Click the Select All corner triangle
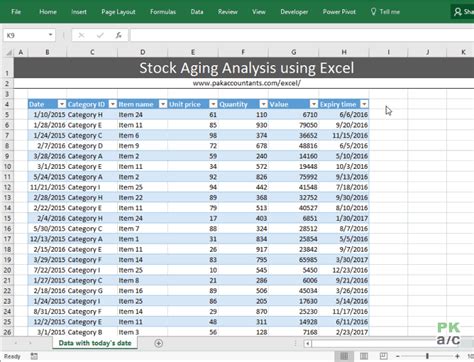The height and width of the screenshot is (362, 474). 8,52
